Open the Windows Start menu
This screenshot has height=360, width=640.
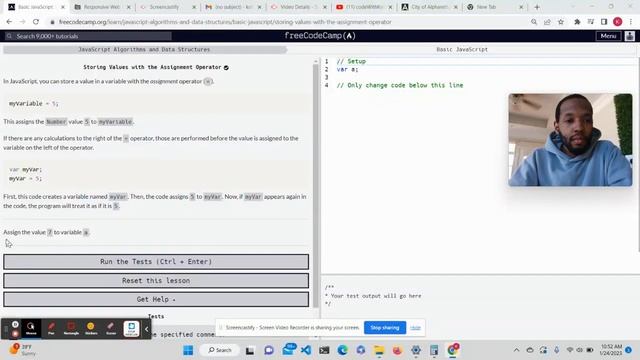pyautogui.click(x=188, y=350)
